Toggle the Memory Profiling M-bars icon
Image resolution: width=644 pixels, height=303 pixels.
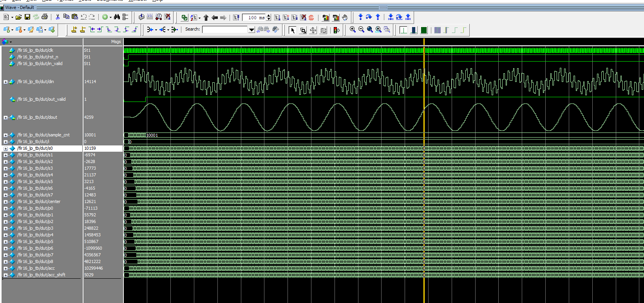336,18
